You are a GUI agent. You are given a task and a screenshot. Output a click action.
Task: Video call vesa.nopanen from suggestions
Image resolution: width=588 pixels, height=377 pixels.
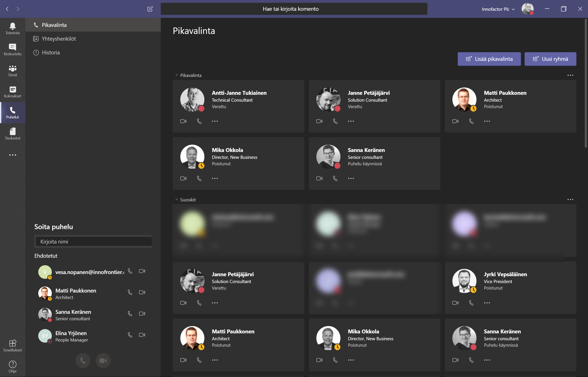(142, 271)
